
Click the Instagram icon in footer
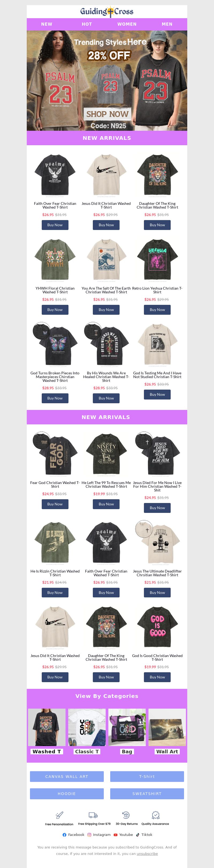click(89, 835)
